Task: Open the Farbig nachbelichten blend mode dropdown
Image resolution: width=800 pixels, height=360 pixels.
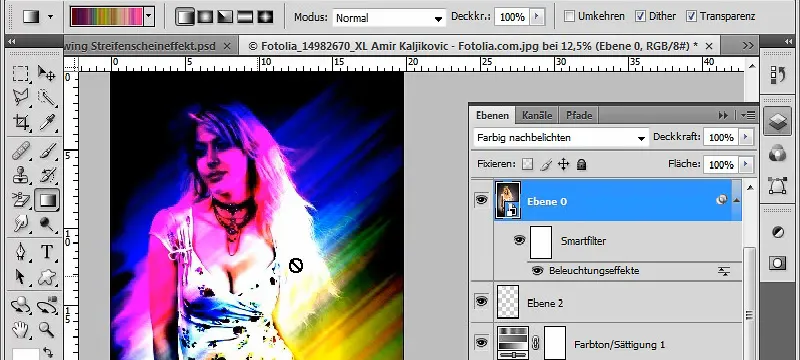Action: point(561,137)
